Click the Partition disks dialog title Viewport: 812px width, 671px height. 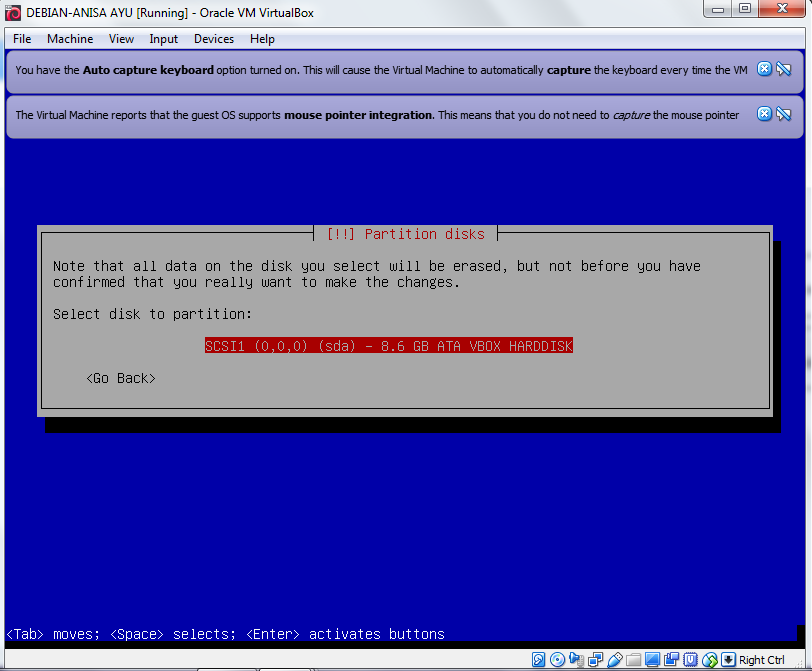coord(405,234)
